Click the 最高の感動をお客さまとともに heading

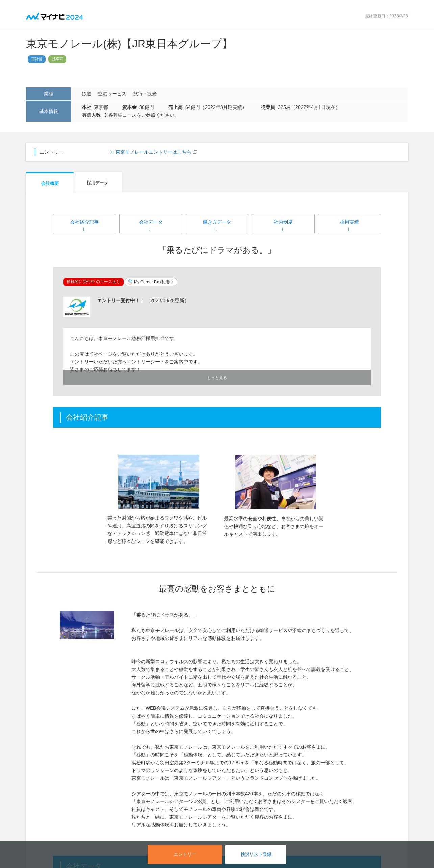pyautogui.click(x=217, y=589)
